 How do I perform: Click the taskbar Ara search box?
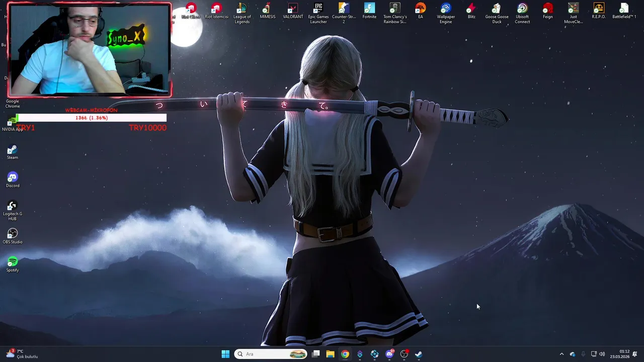pyautogui.click(x=271, y=354)
